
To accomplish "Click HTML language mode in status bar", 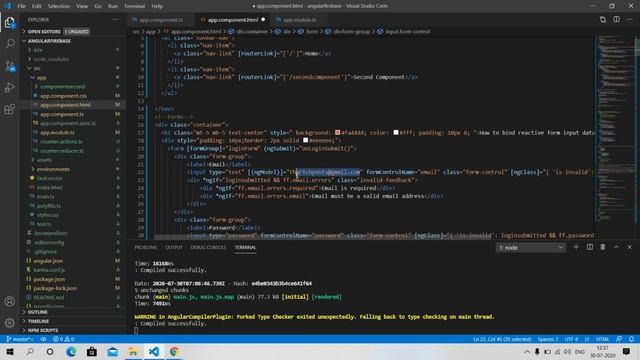I will click(x=602, y=339).
